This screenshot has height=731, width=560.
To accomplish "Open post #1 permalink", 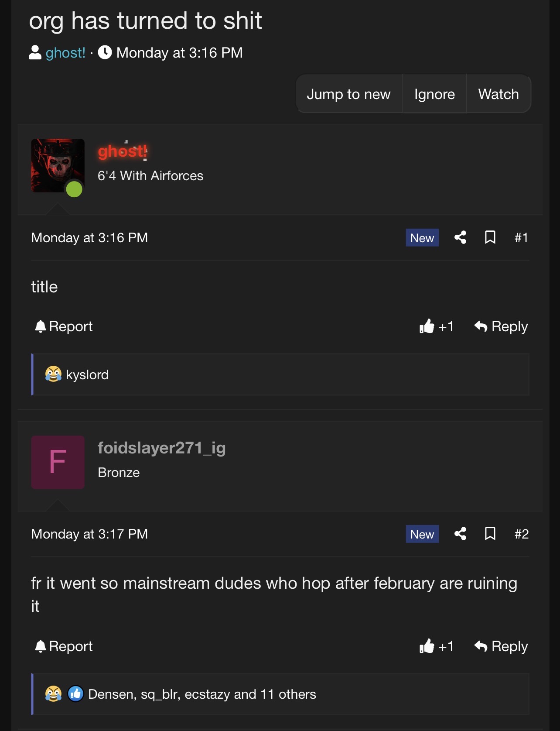I will [x=521, y=238].
